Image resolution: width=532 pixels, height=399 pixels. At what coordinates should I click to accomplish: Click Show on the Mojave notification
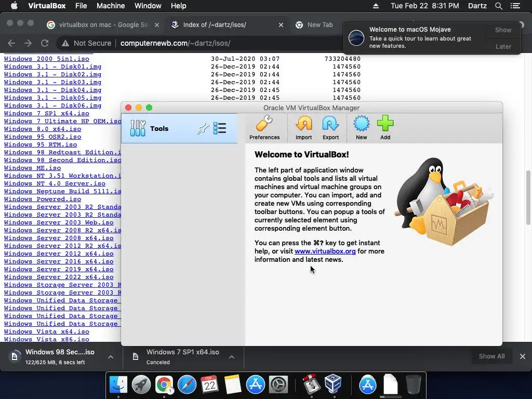(x=503, y=30)
